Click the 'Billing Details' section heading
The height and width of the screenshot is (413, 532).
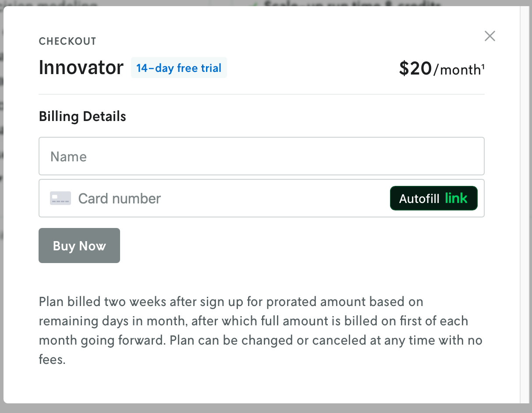(82, 116)
